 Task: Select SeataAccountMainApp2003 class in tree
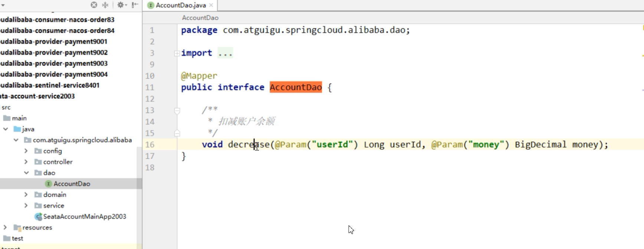point(85,216)
